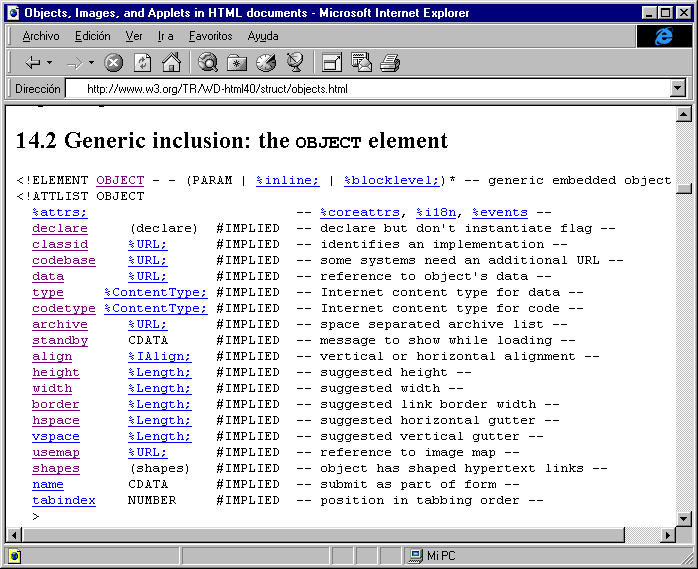698x569 pixels.
Task: Open the Ver menu
Action: [x=134, y=36]
